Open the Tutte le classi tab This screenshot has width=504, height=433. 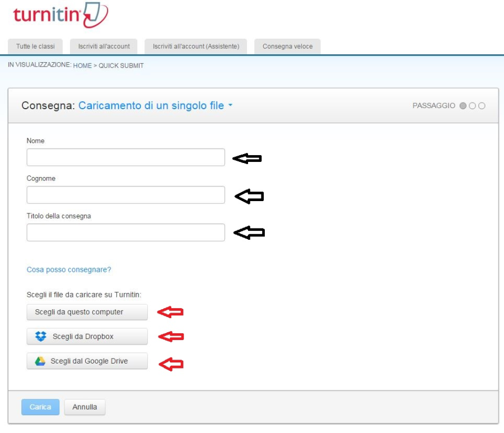pos(35,46)
